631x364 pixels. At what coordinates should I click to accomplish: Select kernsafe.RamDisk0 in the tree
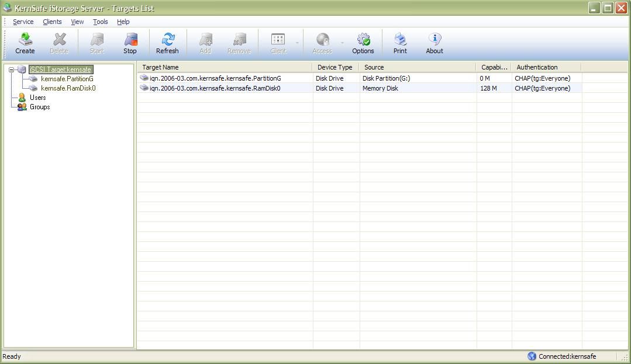click(x=68, y=88)
